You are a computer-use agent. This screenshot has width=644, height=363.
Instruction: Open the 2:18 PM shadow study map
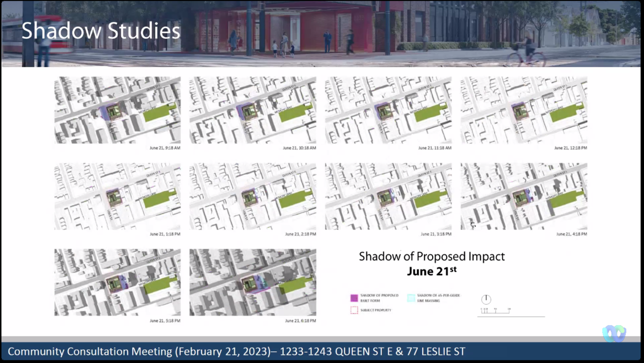[x=253, y=196]
